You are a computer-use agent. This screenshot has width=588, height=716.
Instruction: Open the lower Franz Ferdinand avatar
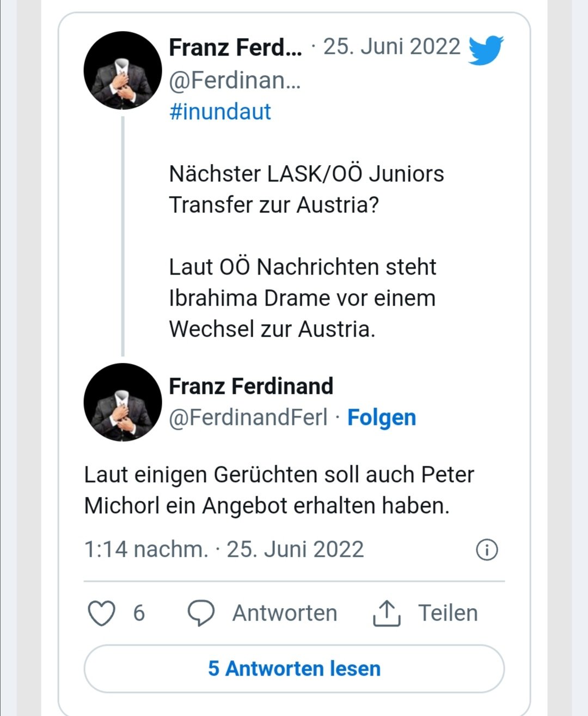tap(122, 402)
